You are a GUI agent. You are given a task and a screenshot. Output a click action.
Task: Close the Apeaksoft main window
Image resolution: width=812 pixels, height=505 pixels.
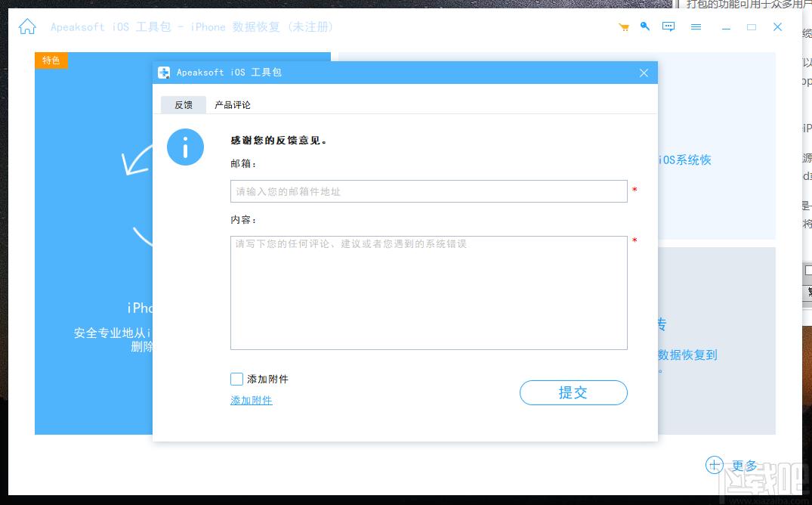click(x=777, y=27)
